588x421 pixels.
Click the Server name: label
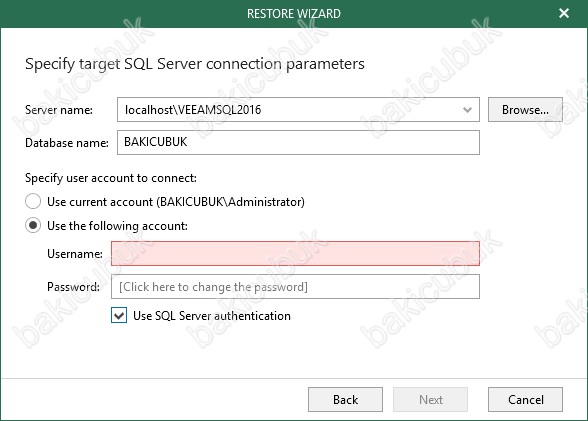pos(59,110)
